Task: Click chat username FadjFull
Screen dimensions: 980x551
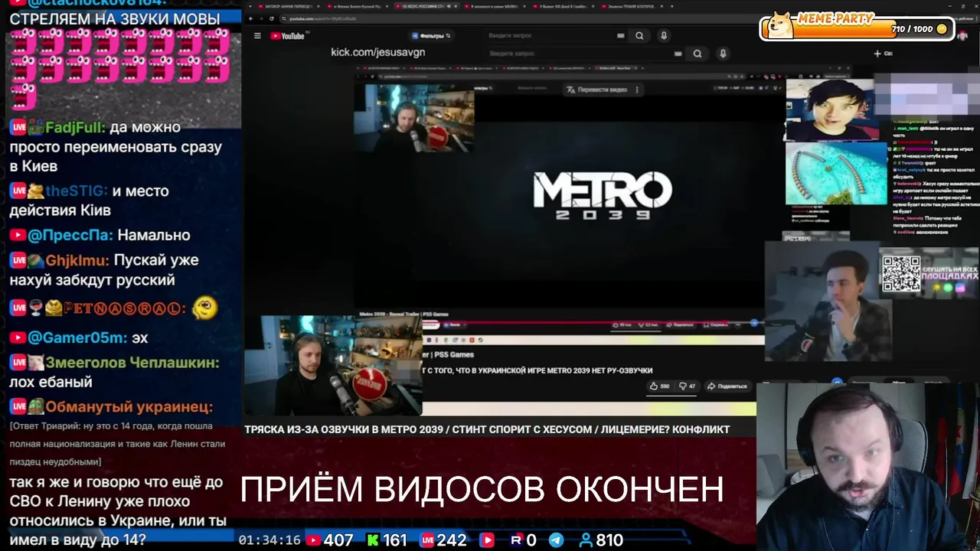Action: pos(74,127)
